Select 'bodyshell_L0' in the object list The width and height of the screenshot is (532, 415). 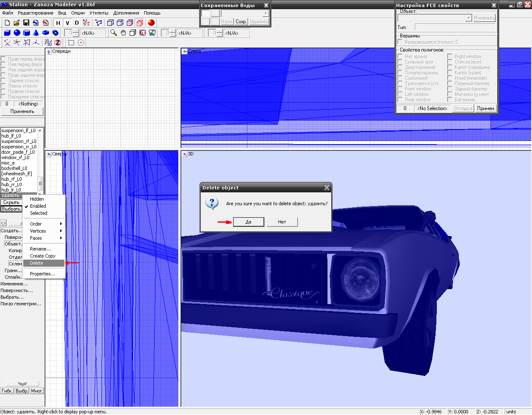(x=15, y=168)
